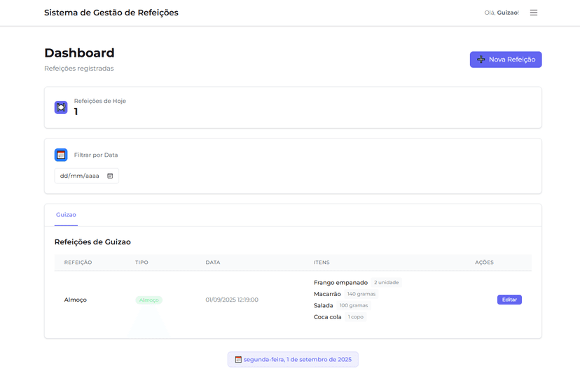The width and height of the screenshot is (580, 392).
Task: Click the segunda-feira, 1 de setembro date badge
Action: [x=293, y=359]
